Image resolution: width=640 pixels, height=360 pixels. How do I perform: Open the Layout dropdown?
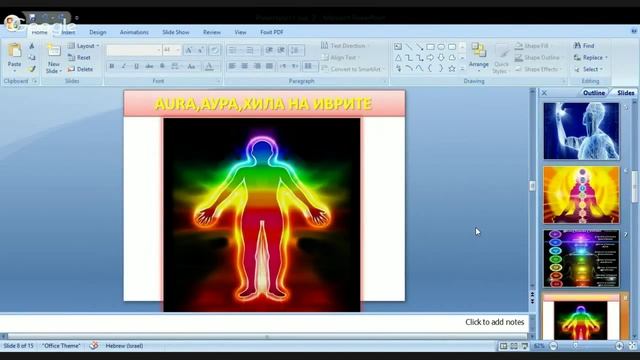[x=84, y=46]
